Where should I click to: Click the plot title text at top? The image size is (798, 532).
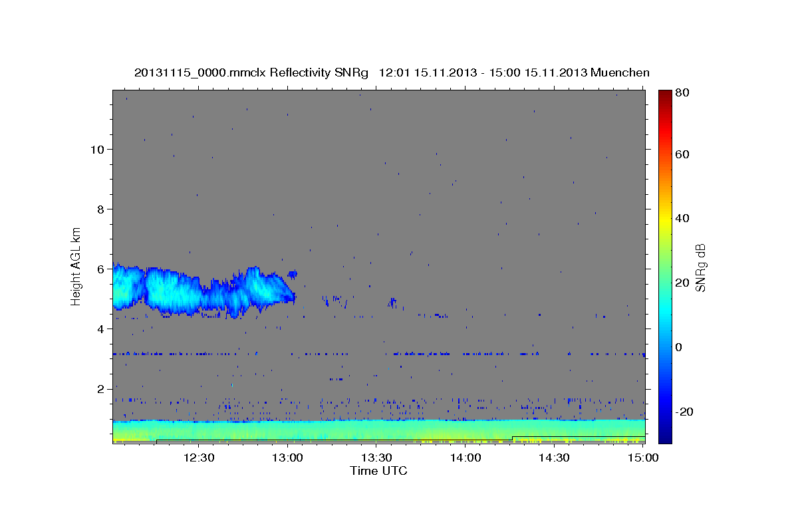tap(392, 72)
